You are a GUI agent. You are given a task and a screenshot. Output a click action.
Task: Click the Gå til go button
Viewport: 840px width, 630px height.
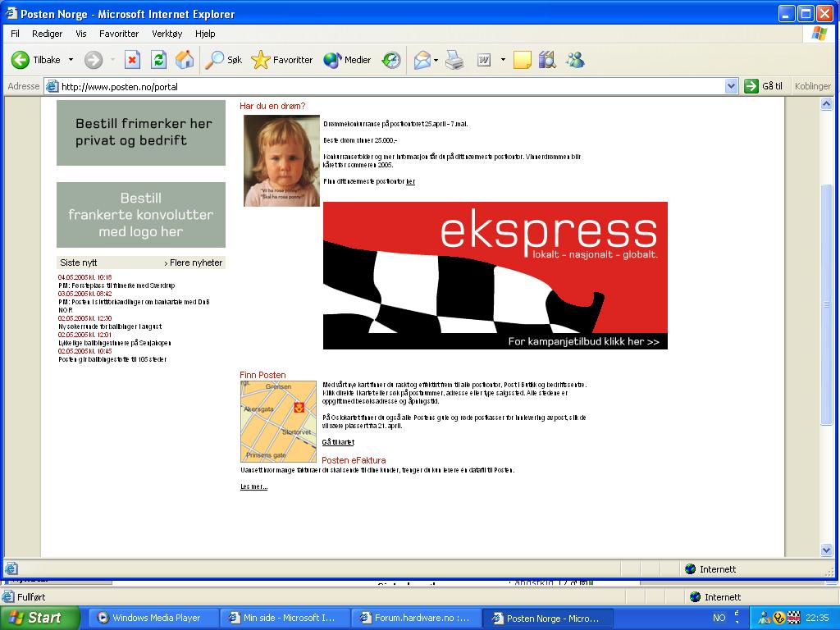(x=764, y=85)
